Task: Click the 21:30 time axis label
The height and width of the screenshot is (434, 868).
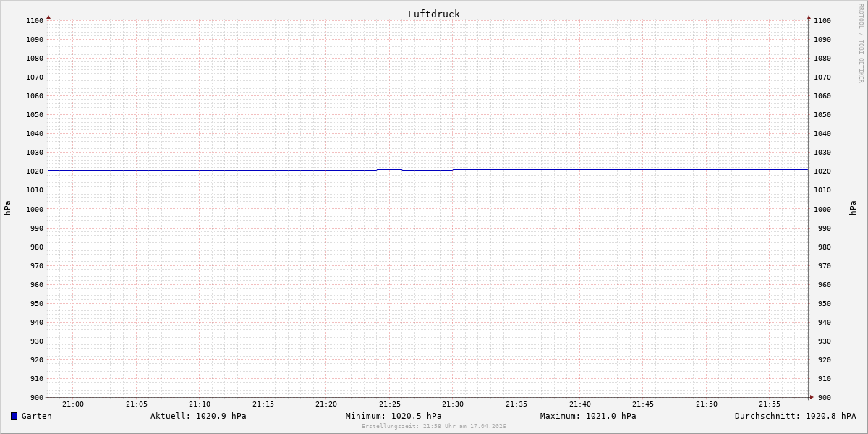Action: point(453,404)
